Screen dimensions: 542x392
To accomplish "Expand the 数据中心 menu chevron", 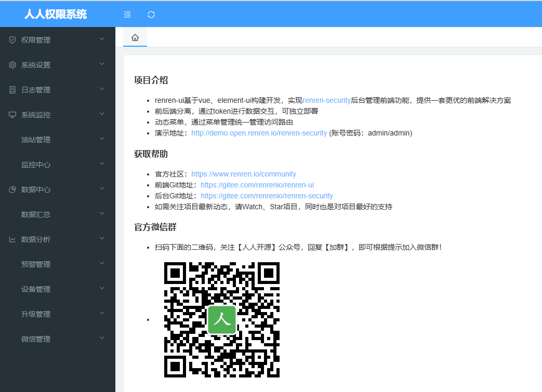I will (102, 188).
